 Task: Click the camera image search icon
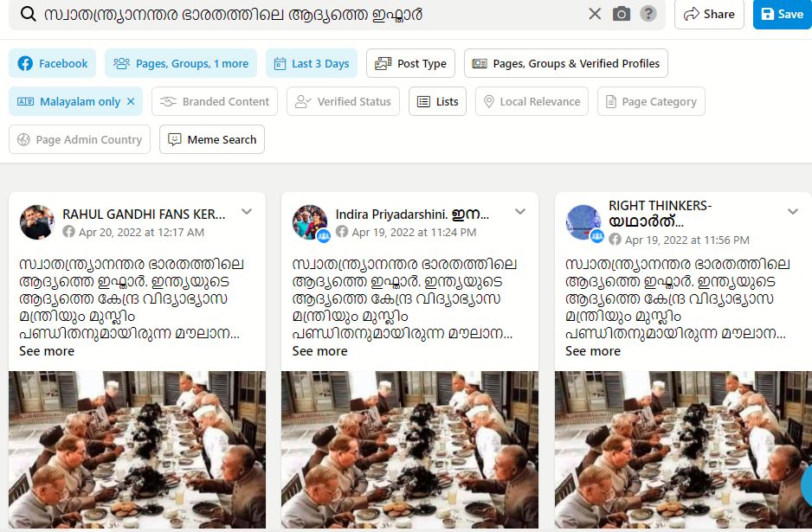tap(622, 14)
